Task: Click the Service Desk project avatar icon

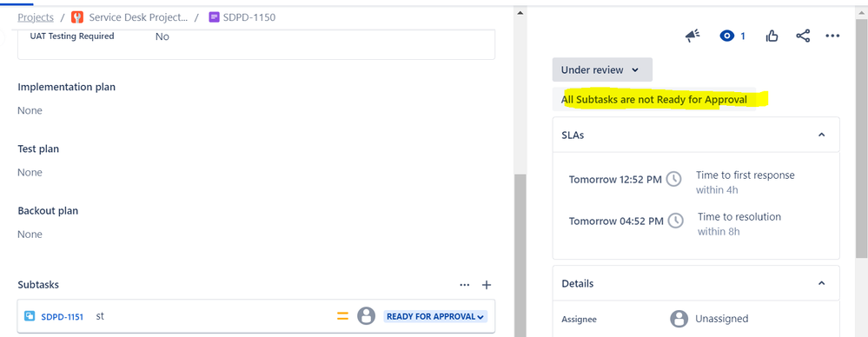Action: click(77, 17)
